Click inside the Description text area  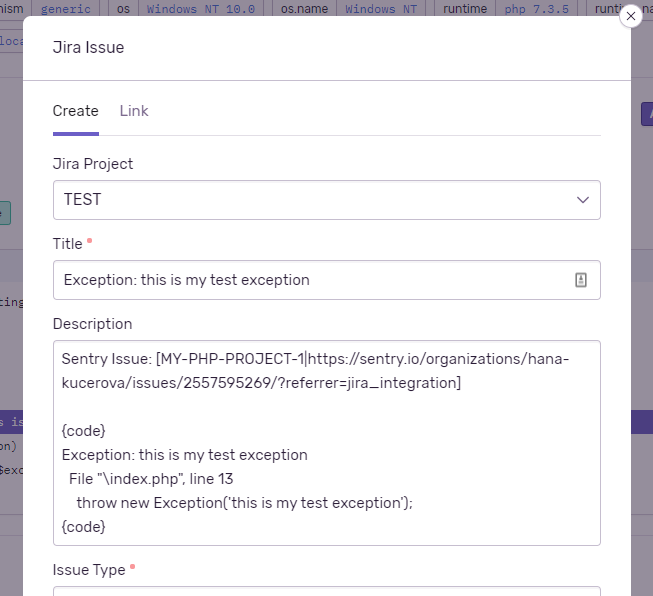pyautogui.click(x=326, y=443)
